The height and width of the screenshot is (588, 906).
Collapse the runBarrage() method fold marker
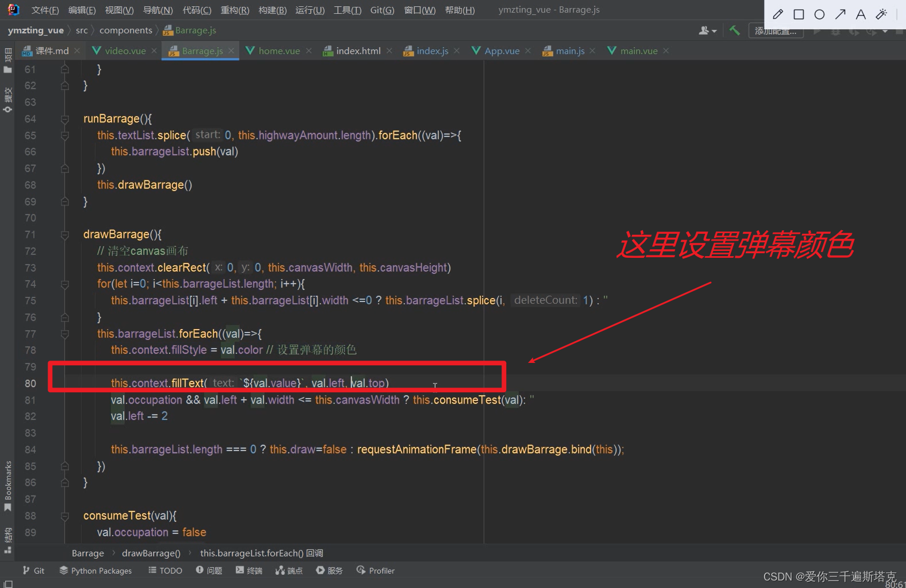click(65, 119)
